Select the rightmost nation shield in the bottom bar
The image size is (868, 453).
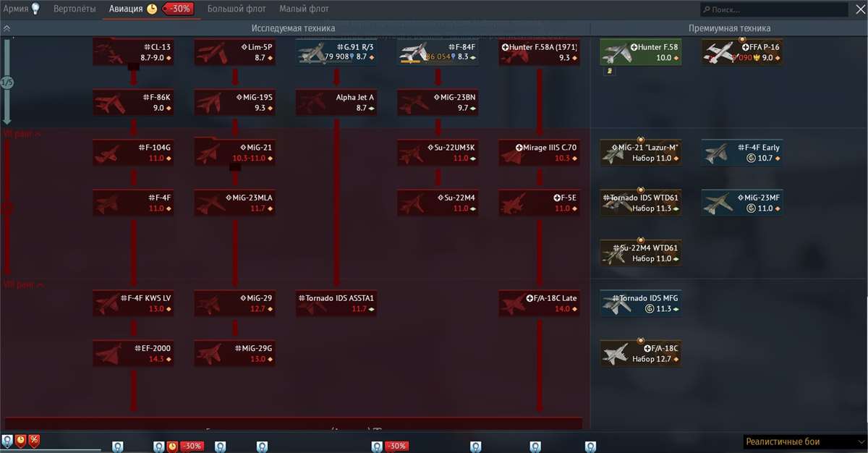click(x=590, y=446)
